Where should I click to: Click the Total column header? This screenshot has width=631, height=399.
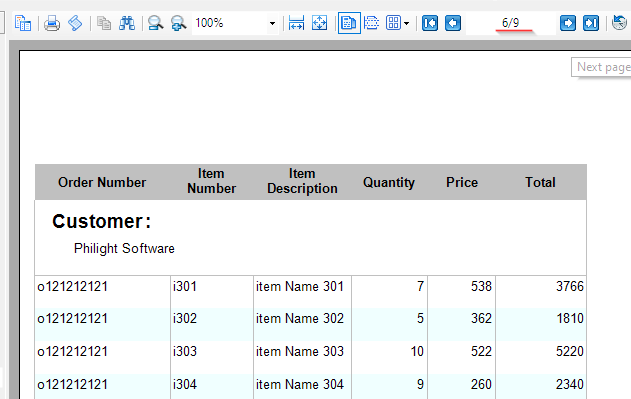click(540, 182)
